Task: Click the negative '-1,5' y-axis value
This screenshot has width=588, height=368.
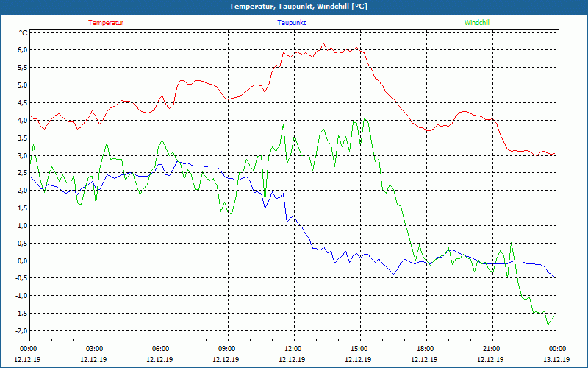Action: coord(21,314)
